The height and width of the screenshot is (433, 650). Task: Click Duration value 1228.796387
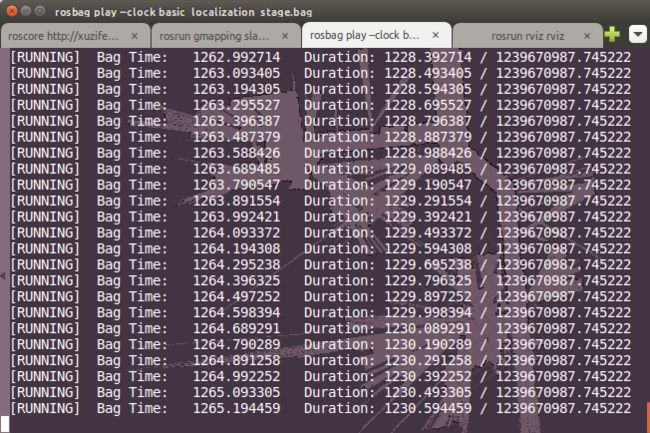tap(428, 121)
